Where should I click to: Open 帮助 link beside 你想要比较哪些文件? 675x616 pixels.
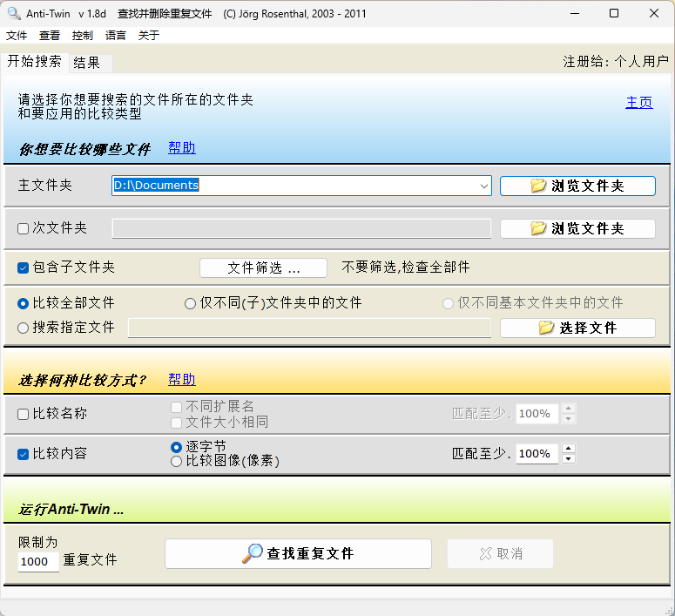[182, 148]
